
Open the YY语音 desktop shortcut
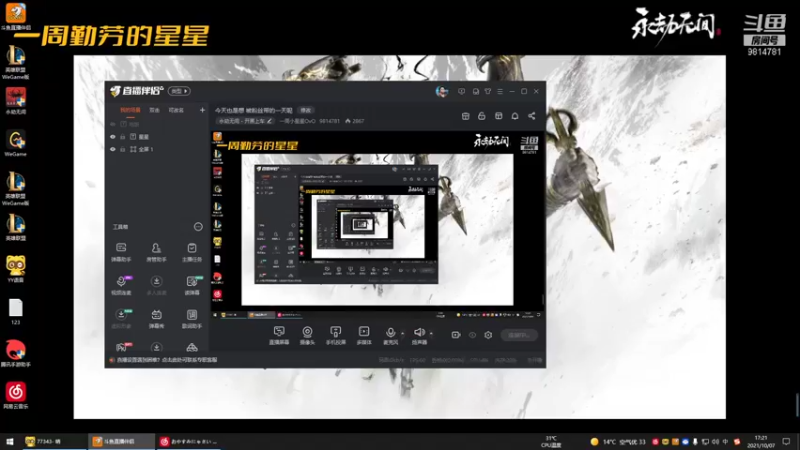tap(15, 269)
